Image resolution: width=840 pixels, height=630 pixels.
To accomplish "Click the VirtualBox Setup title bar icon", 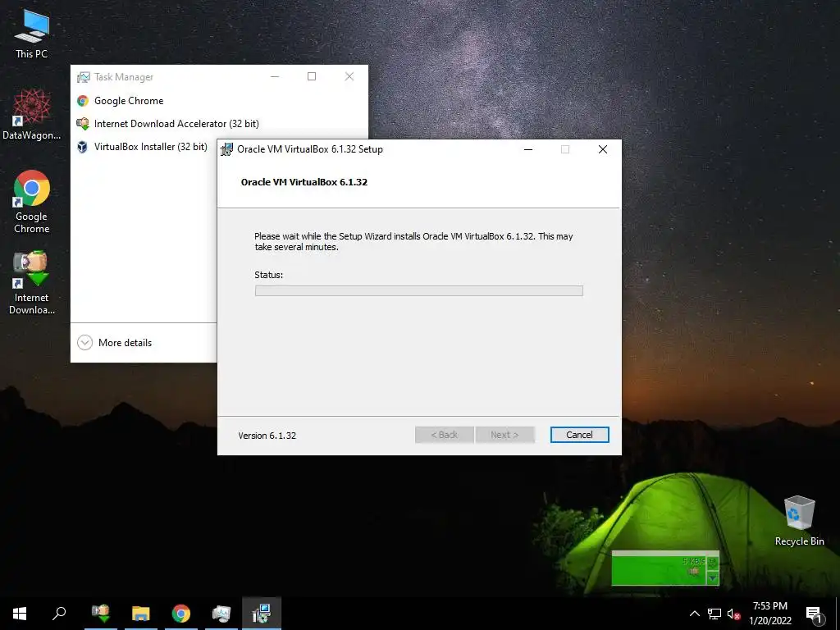I will click(x=227, y=149).
